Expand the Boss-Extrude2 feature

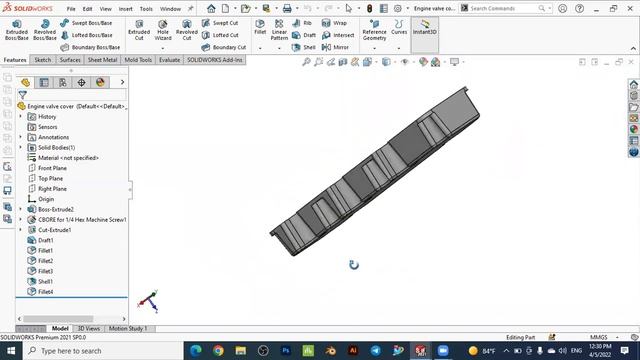pos(20,209)
